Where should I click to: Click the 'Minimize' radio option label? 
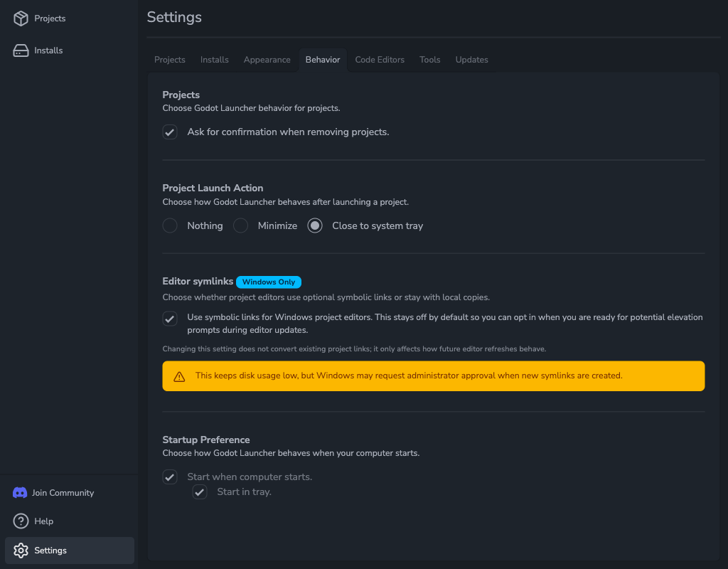[277, 225]
